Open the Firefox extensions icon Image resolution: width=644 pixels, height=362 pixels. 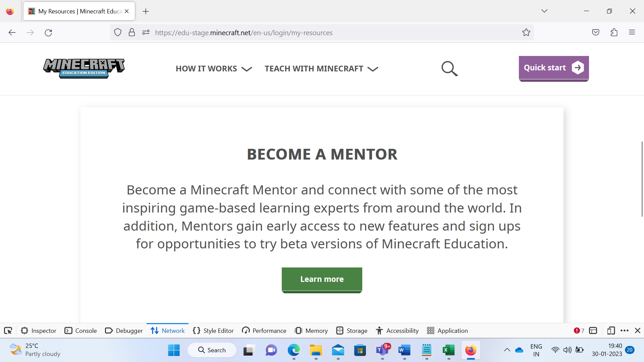[x=614, y=33]
